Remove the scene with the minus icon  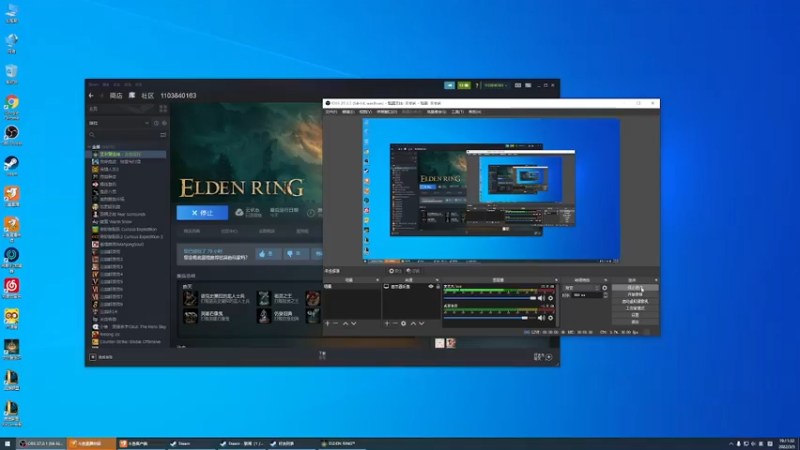[336, 323]
